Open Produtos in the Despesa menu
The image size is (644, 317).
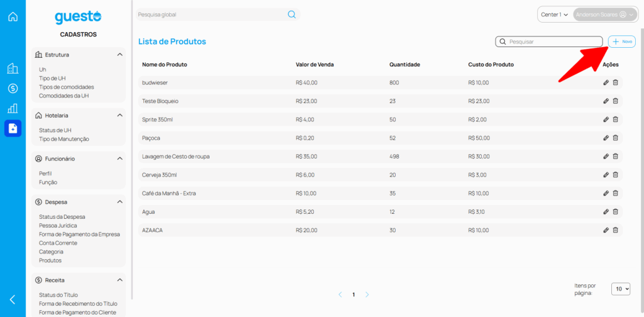50,260
